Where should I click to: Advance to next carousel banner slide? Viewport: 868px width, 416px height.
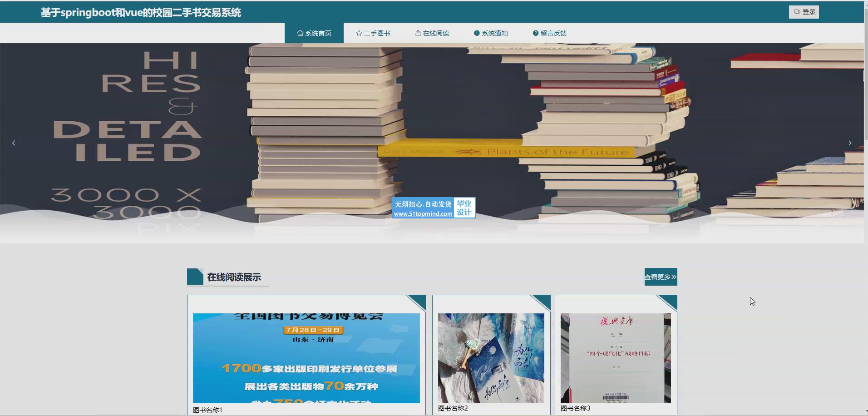(850, 143)
